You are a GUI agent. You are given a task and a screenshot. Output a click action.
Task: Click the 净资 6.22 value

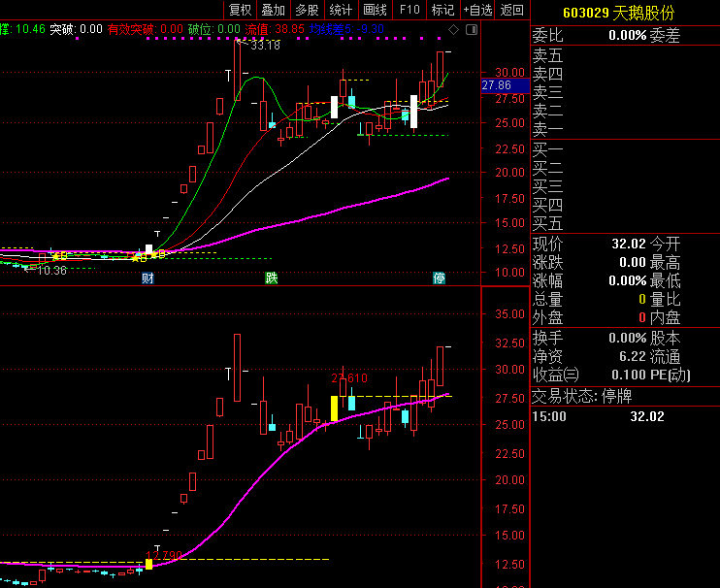pyautogui.click(x=633, y=357)
